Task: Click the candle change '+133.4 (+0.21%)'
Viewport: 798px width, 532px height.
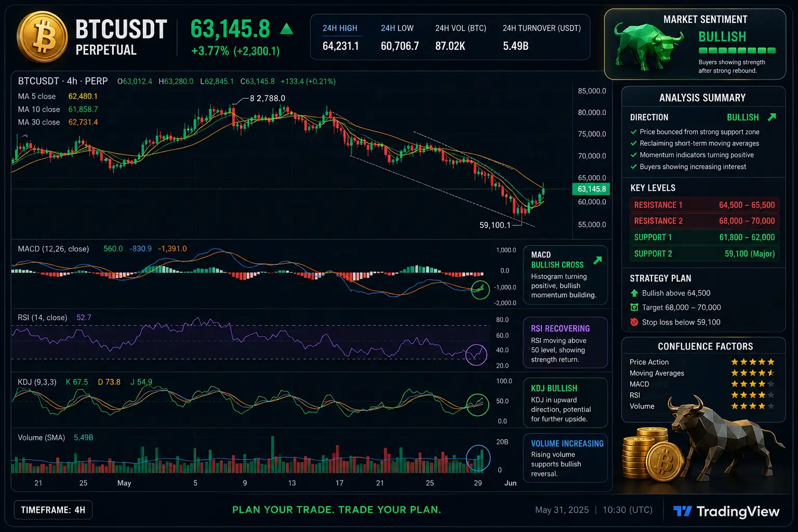Action: point(308,82)
